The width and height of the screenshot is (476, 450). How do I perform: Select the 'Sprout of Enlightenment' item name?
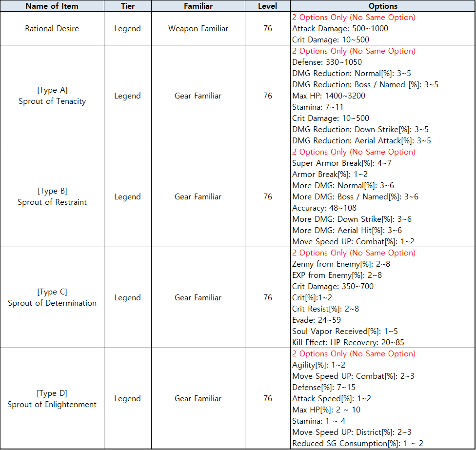[x=52, y=405]
